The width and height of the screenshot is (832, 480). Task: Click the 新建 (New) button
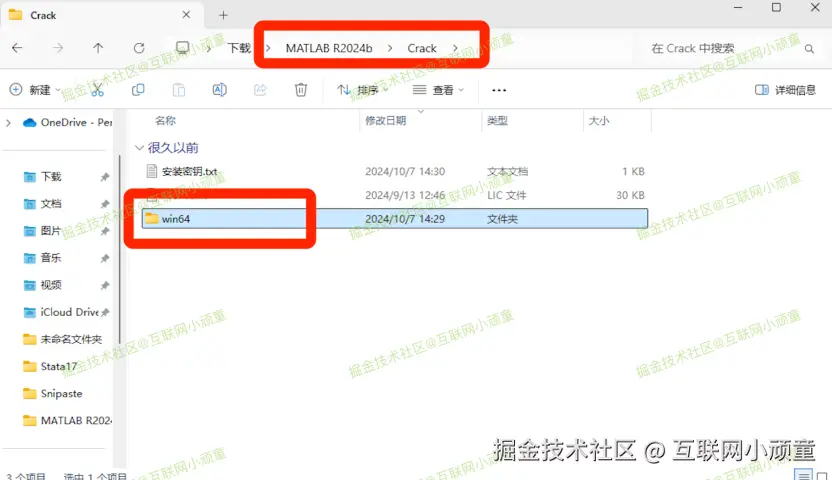coord(35,90)
